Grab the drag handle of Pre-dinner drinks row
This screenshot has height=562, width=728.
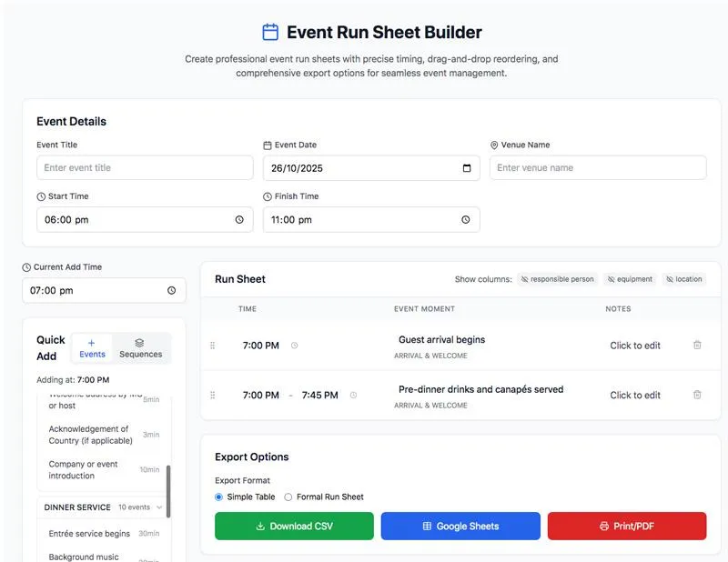coord(213,395)
